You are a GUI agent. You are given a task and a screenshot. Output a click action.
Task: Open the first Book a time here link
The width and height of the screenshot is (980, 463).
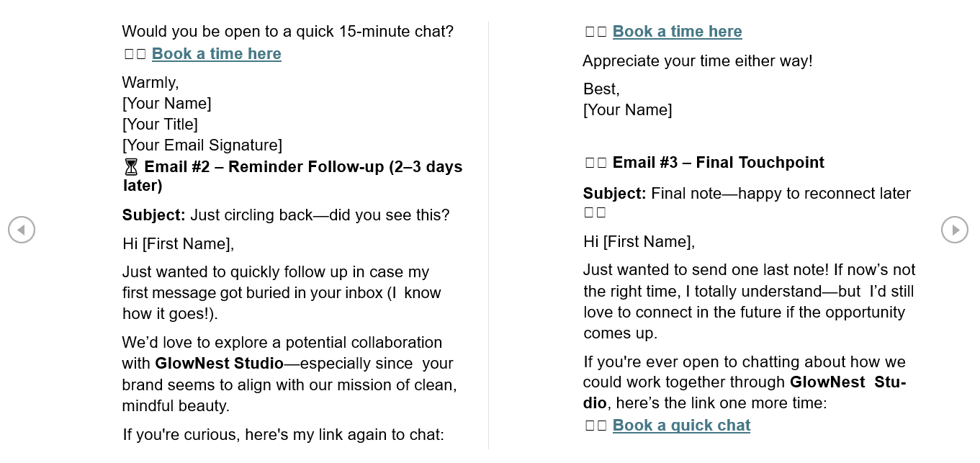point(216,54)
